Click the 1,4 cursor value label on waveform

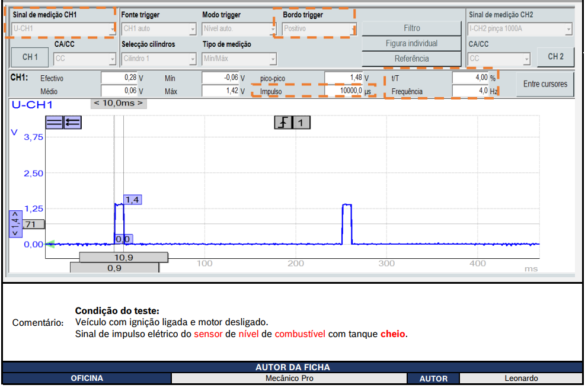tap(132, 200)
